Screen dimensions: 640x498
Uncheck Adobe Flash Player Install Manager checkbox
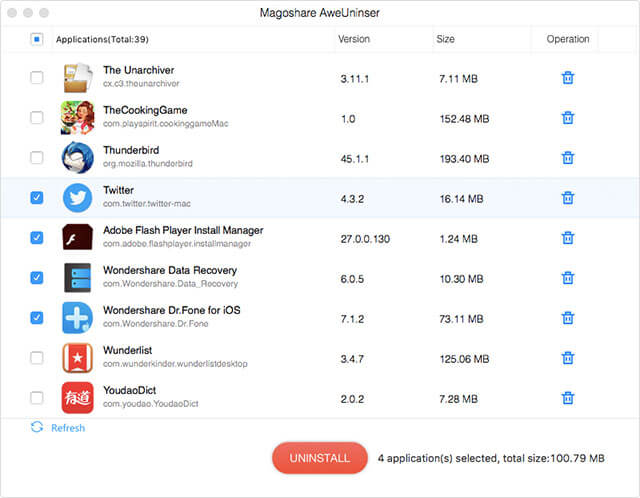tap(37, 238)
